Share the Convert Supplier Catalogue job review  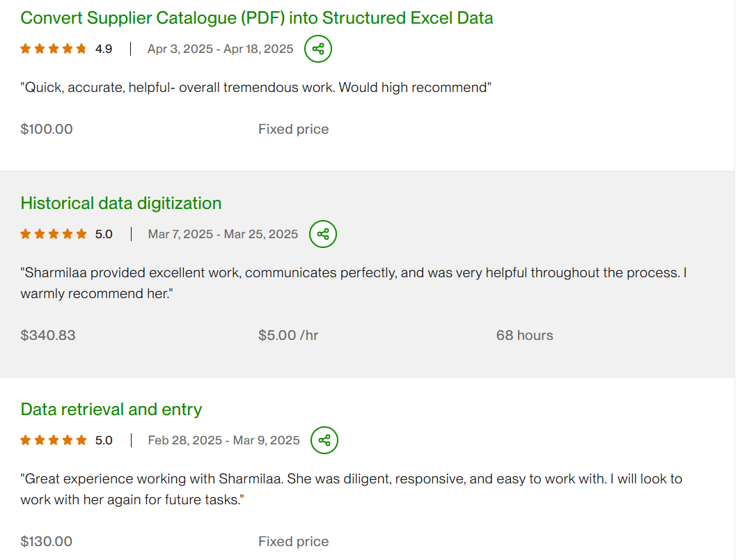[x=318, y=49]
